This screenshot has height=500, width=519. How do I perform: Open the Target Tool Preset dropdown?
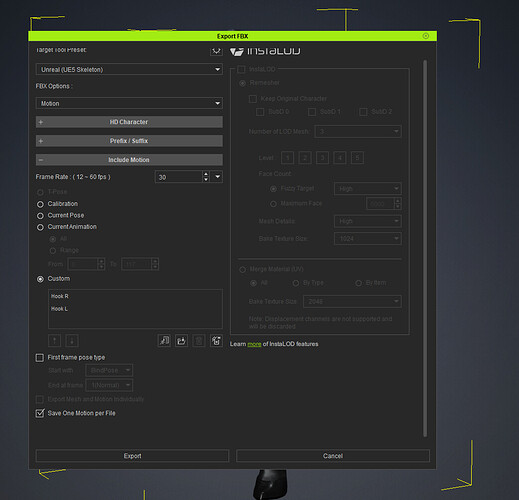pos(129,69)
